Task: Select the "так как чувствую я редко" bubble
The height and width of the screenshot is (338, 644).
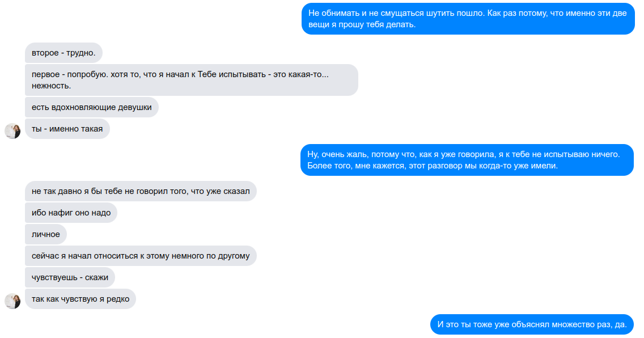Action: pyautogui.click(x=80, y=299)
